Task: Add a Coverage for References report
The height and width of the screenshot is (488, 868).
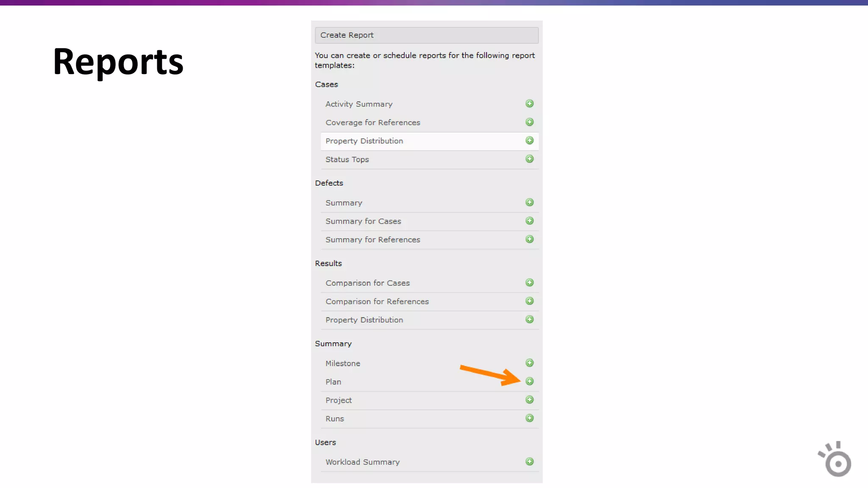Action: (529, 122)
